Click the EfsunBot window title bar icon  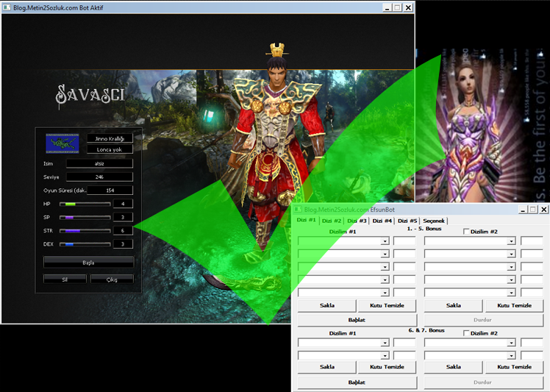(x=298, y=209)
